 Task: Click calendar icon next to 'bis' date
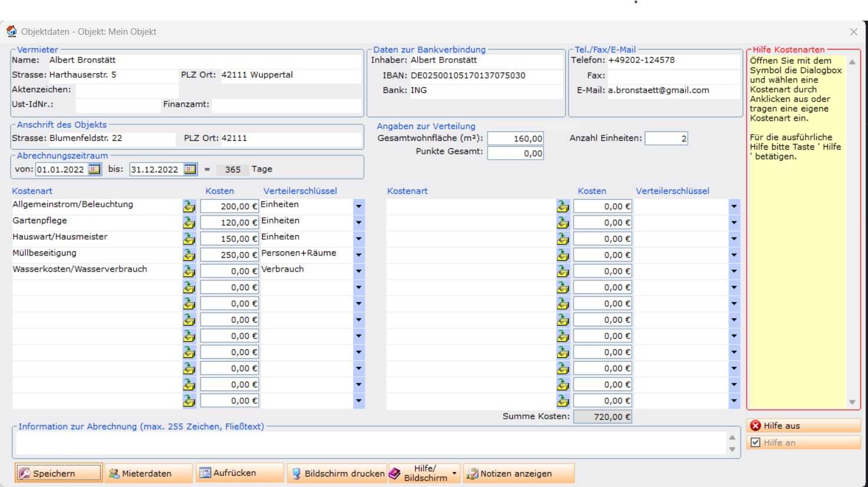point(190,169)
